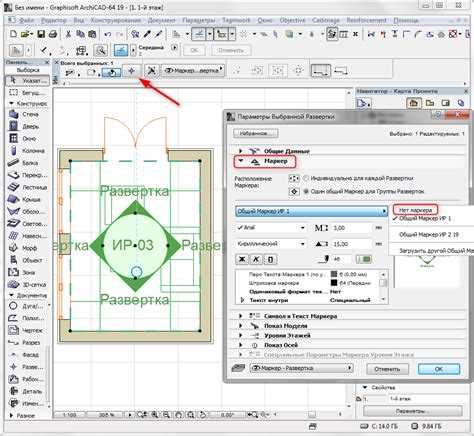Click the OK button in the dialog
Viewport: 474px width, 436px height.
coord(439,369)
